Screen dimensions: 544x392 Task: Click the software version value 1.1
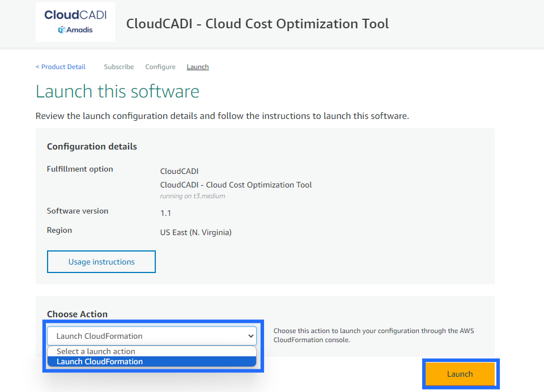pos(165,213)
